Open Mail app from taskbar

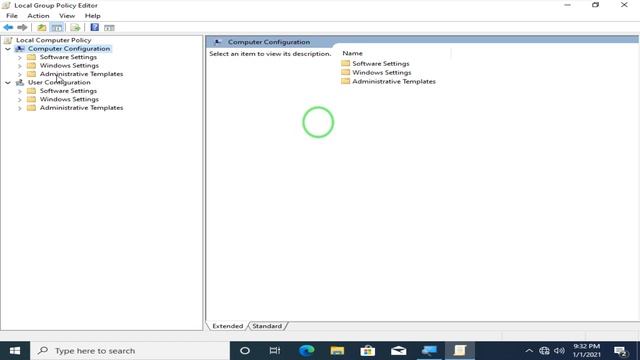(398, 351)
